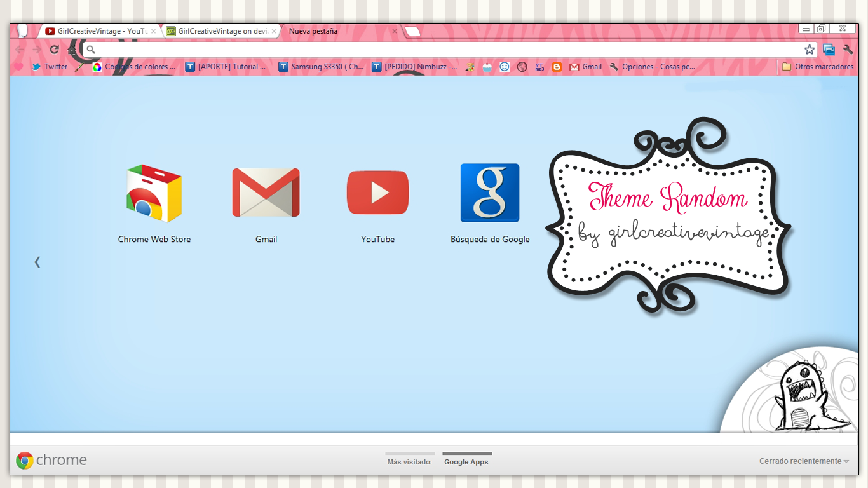868x488 pixels.
Task: Bookmark this page with the star
Action: tap(810, 50)
